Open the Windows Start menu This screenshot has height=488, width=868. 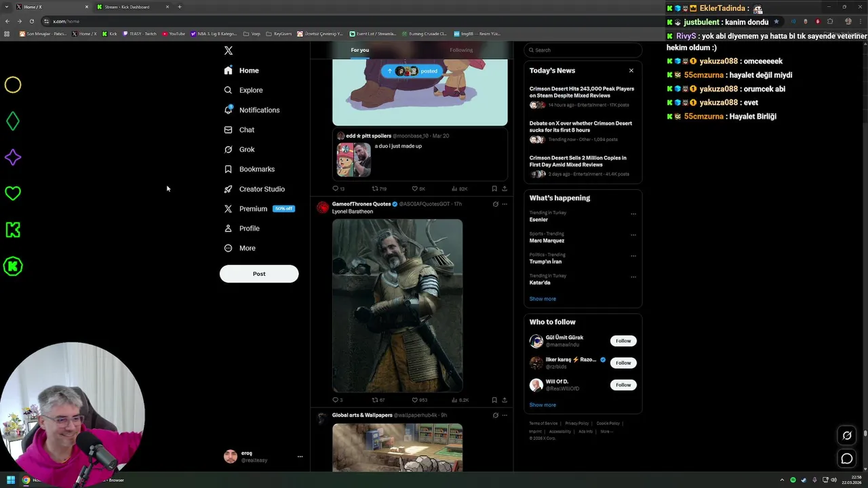11,480
